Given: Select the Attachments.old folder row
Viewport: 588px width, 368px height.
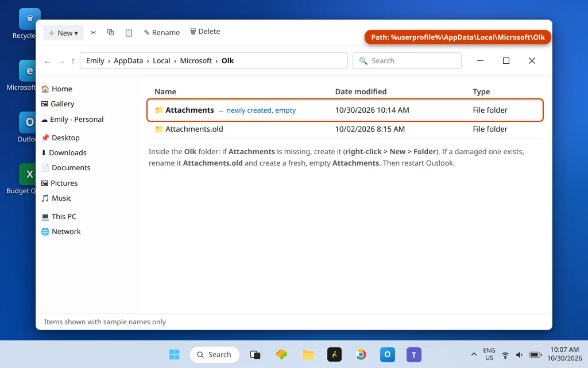Looking at the screenshot, I should tap(345, 129).
